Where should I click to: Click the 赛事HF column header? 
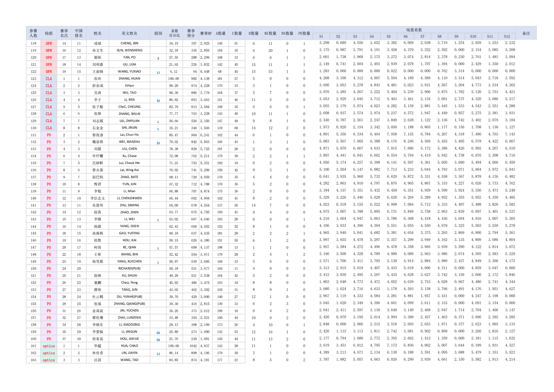coord(206,33)
